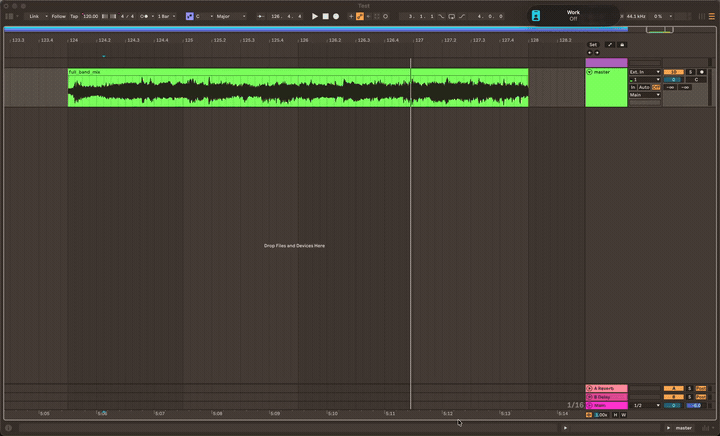Screen dimensions: 720x436
Task: Click the vertical bars view icon top-right
Action: point(702,16)
